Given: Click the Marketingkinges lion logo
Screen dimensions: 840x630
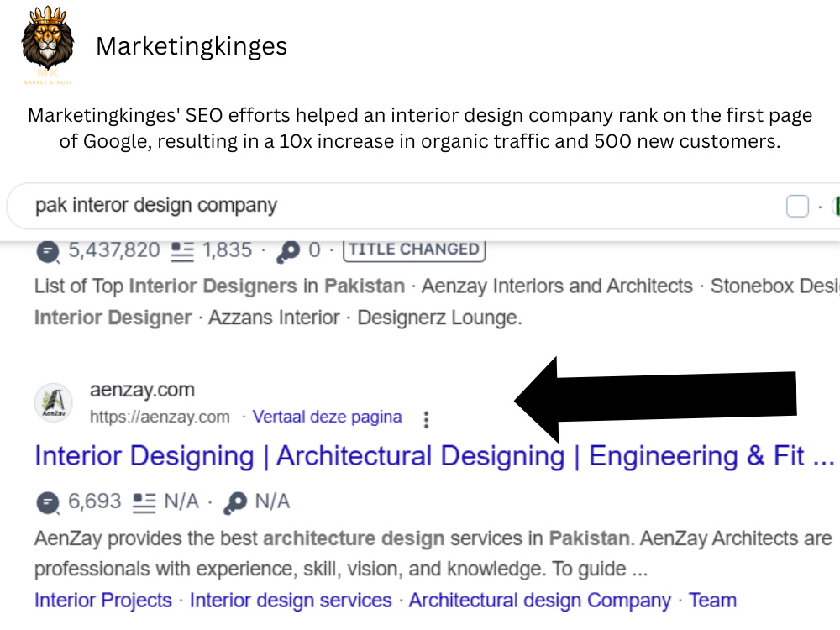Looking at the screenshot, I should [x=48, y=45].
